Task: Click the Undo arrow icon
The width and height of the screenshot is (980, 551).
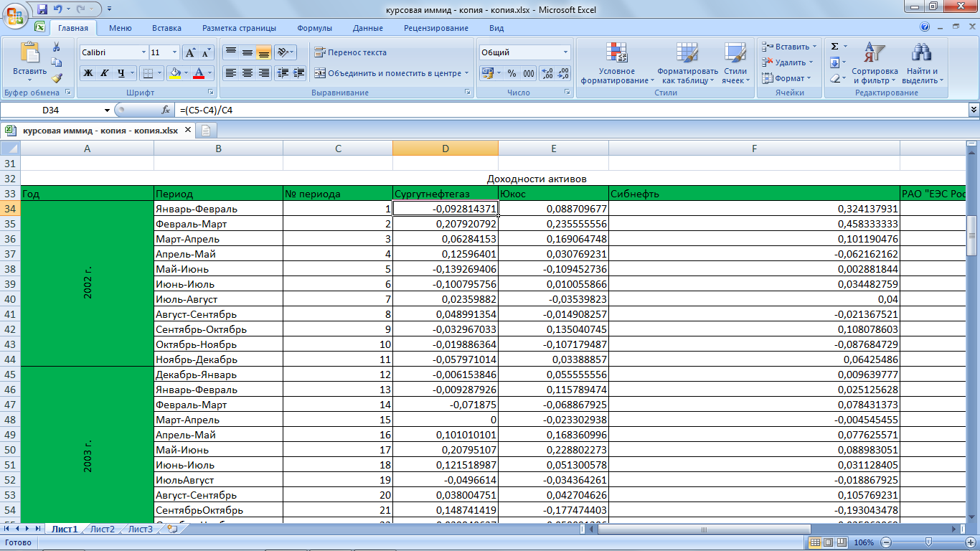Action: 58,9
